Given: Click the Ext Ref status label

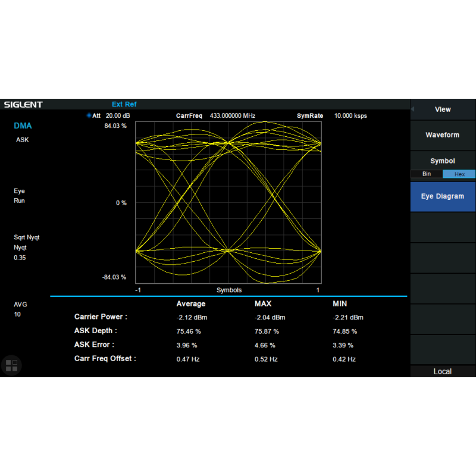Looking at the screenshot, I should click(124, 105).
